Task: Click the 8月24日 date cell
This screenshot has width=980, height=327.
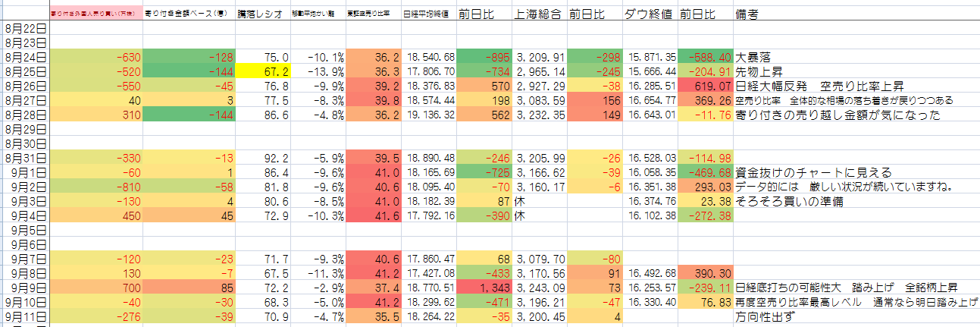Action: pyautogui.click(x=25, y=57)
